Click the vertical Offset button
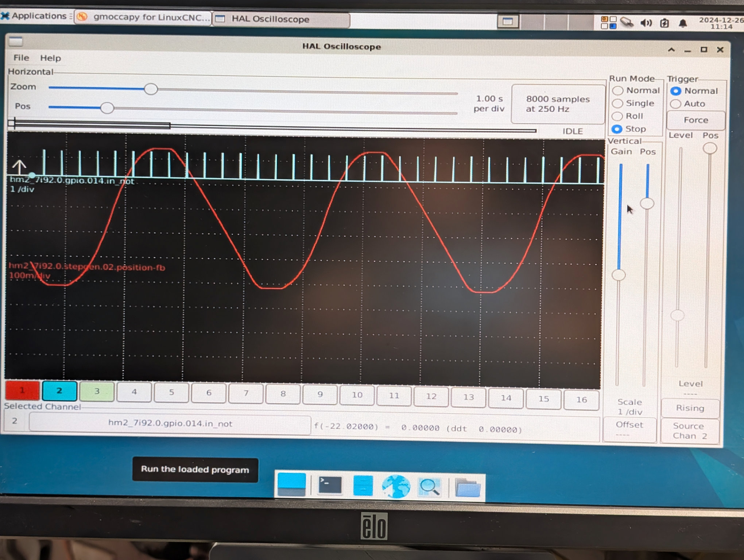The height and width of the screenshot is (560, 744). [x=629, y=429]
